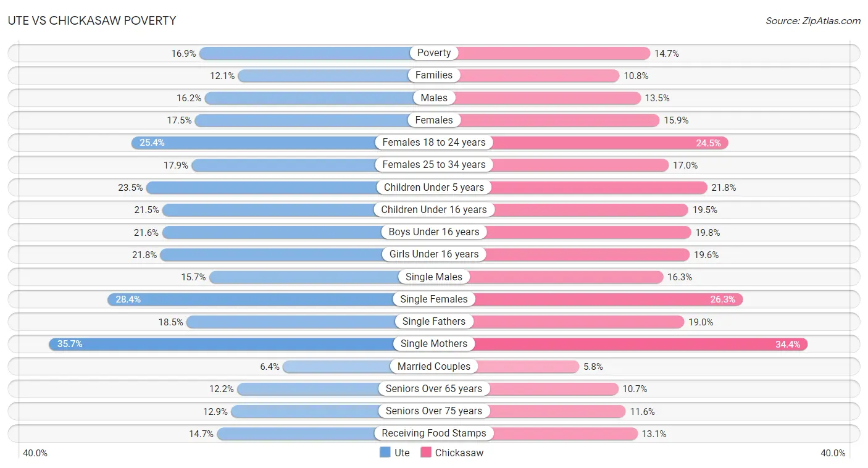Click the blue Families 12.1% bar
Viewport: 868px width, 468px height.
336,75
